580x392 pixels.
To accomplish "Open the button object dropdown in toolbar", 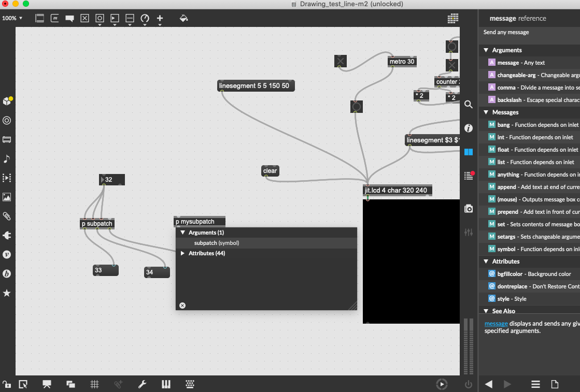I will (x=100, y=19).
